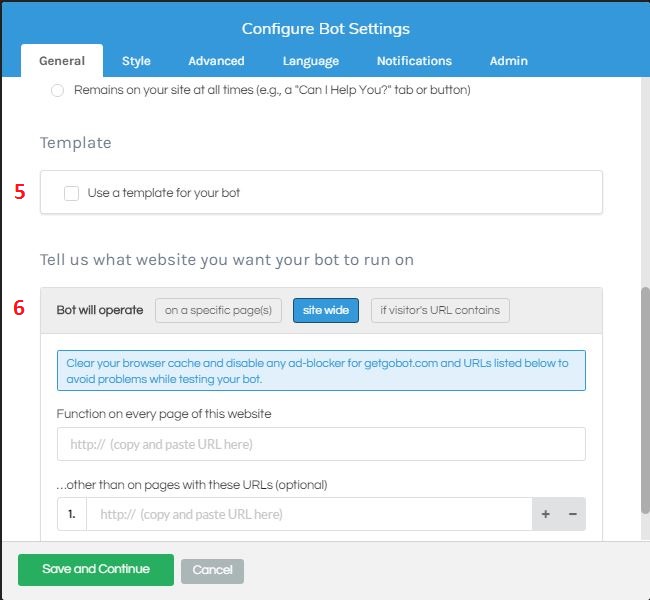Click the vertical scrollbar thumb
The height and width of the screenshot is (600, 650).
(645, 400)
